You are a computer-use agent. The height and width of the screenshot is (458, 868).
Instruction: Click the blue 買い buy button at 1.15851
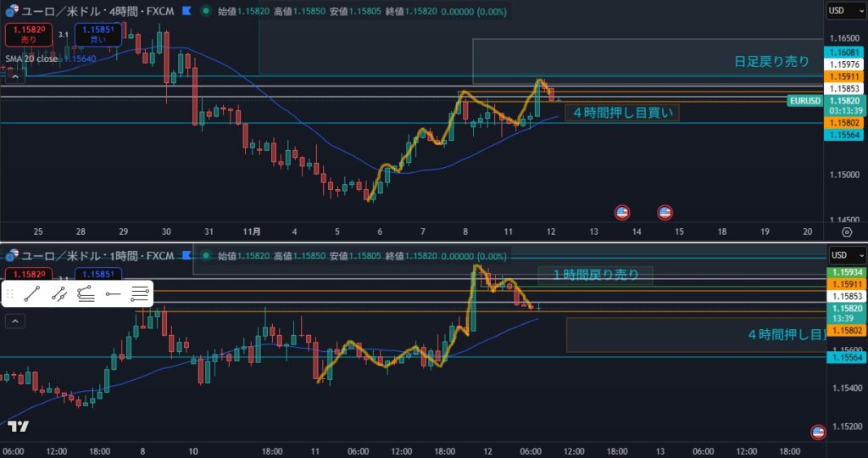97,34
